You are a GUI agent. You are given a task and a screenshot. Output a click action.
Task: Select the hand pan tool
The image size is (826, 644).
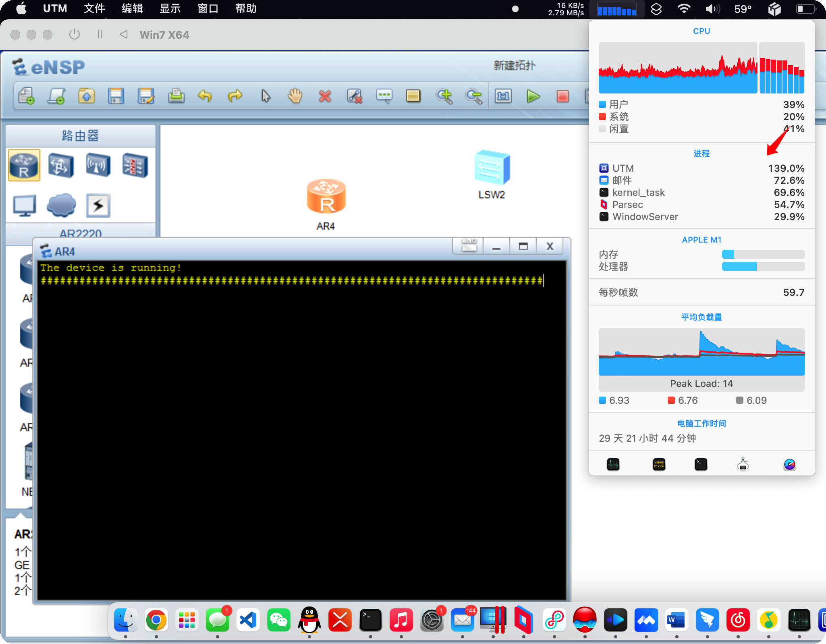click(295, 96)
